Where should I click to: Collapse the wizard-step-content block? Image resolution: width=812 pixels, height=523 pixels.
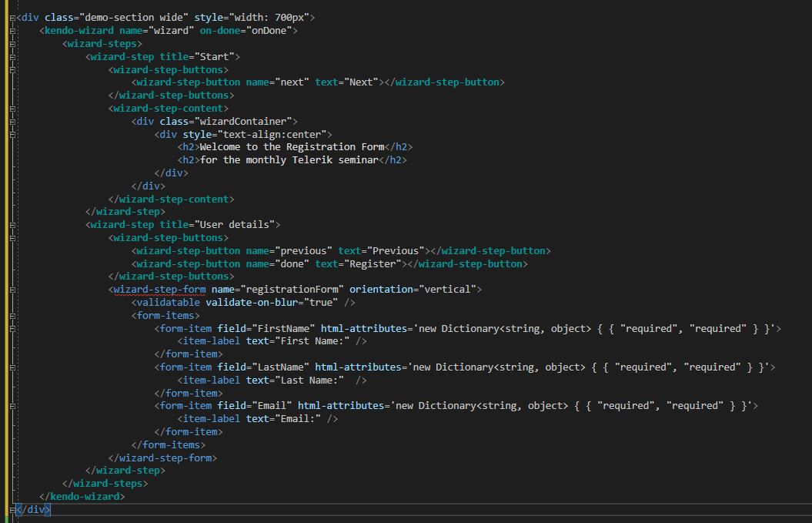[12, 109]
